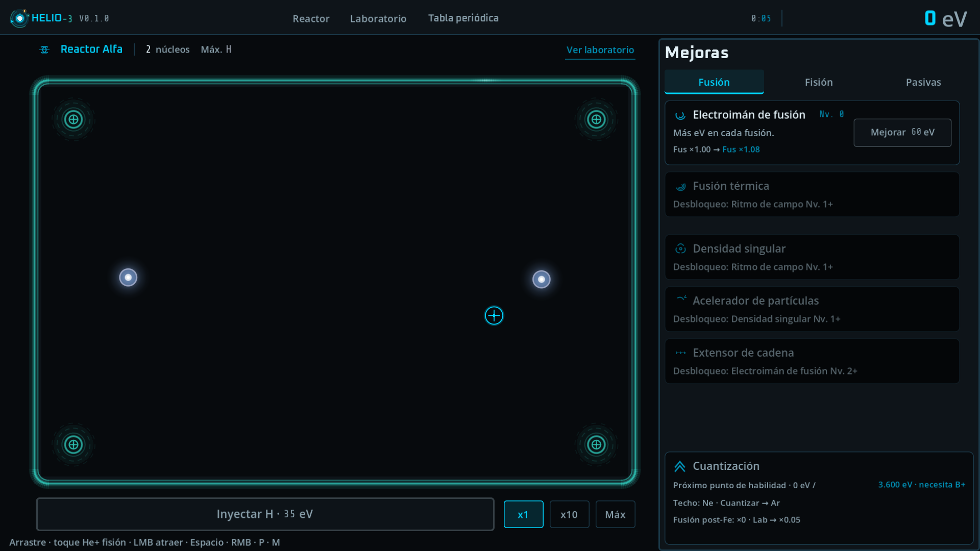Click the Inyectar H 35 eV button

pos(265,514)
